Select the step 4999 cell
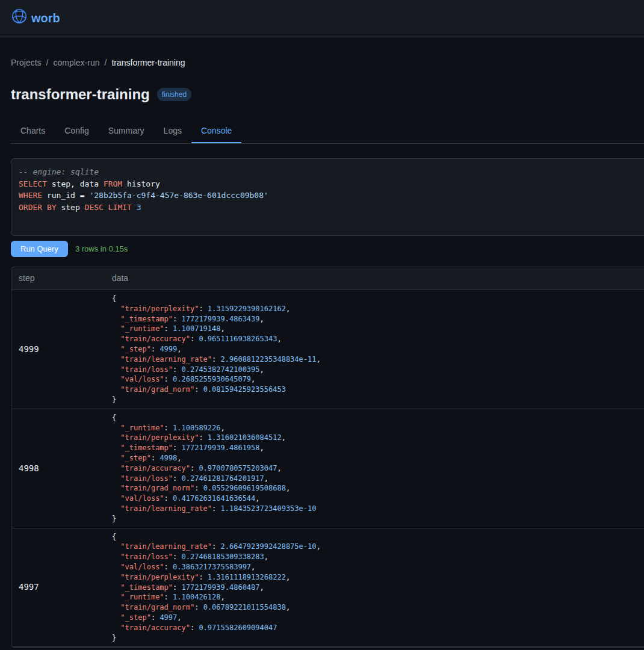The image size is (644, 650). (x=29, y=349)
